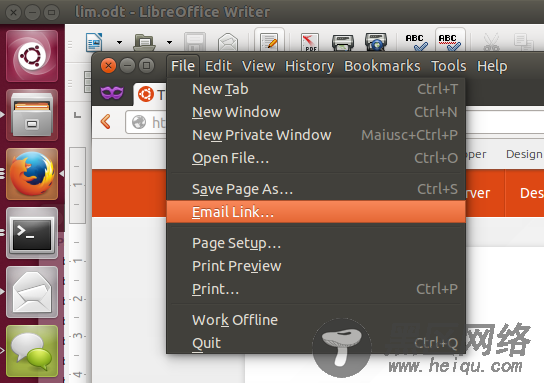
Task: Click highlighted Email Link… entry
Action: click(316, 212)
